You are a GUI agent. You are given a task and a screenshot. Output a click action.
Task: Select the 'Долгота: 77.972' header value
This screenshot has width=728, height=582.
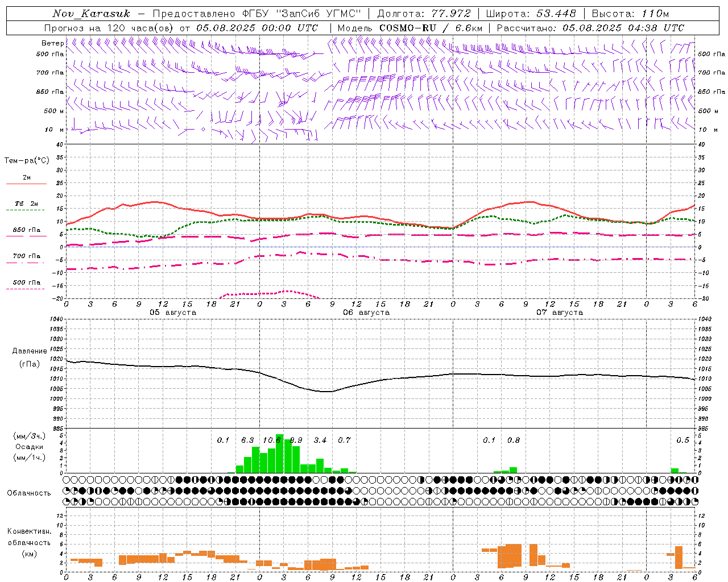click(x=424, y=14)
